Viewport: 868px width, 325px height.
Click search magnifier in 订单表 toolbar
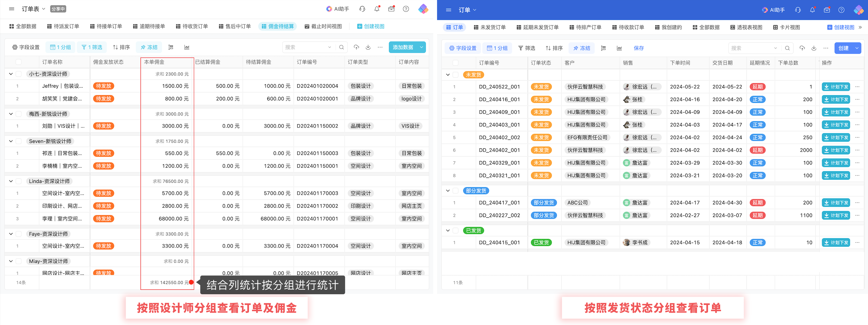coord(341,48)
